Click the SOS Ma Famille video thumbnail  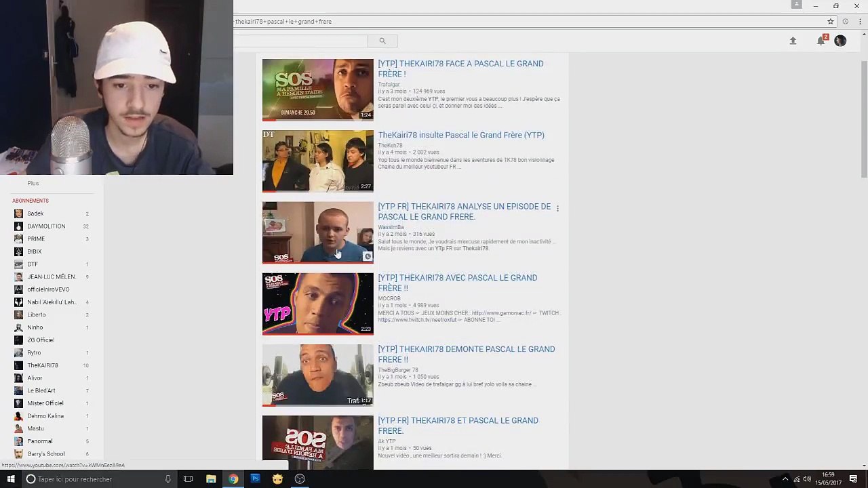pyautogui.click(x=318, y=89)
